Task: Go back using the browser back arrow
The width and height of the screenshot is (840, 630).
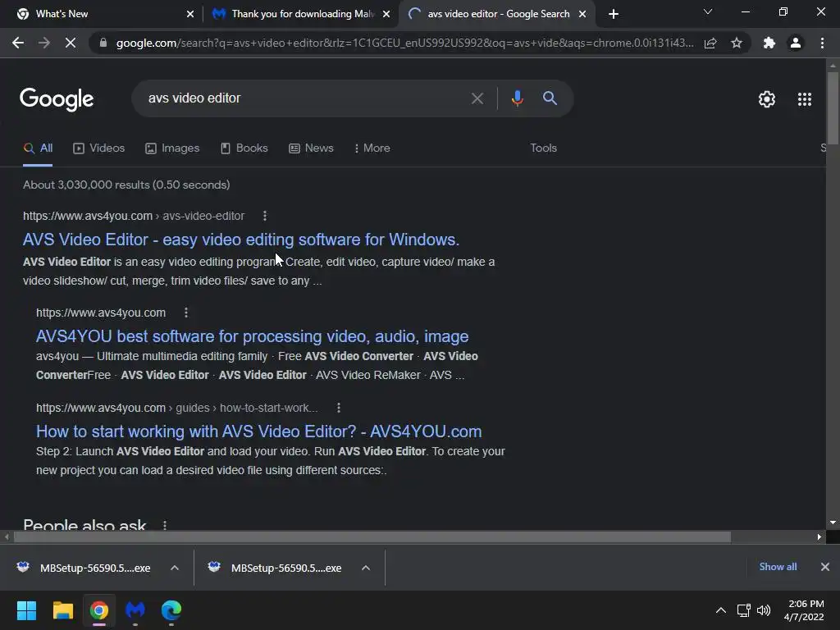Action: coord(18,43)
